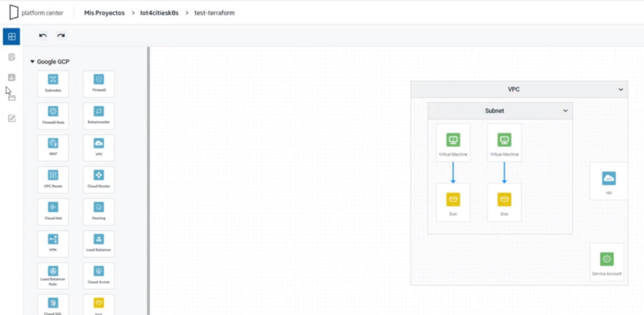Choose the Load Balancer palette item
644x315 pixels.
pyautogui.click(x=99, y=243)
